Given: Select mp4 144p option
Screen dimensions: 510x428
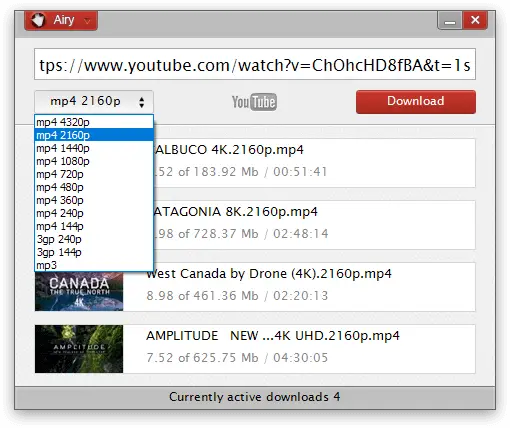Looking at the screenshot, I should pyautogui.click(x=94, y=226).
